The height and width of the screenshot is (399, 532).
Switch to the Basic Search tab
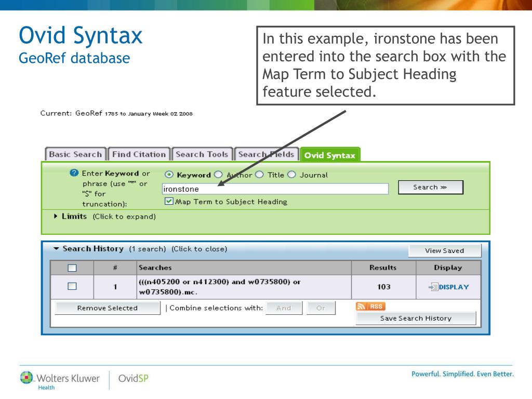[x=75, y=154]
